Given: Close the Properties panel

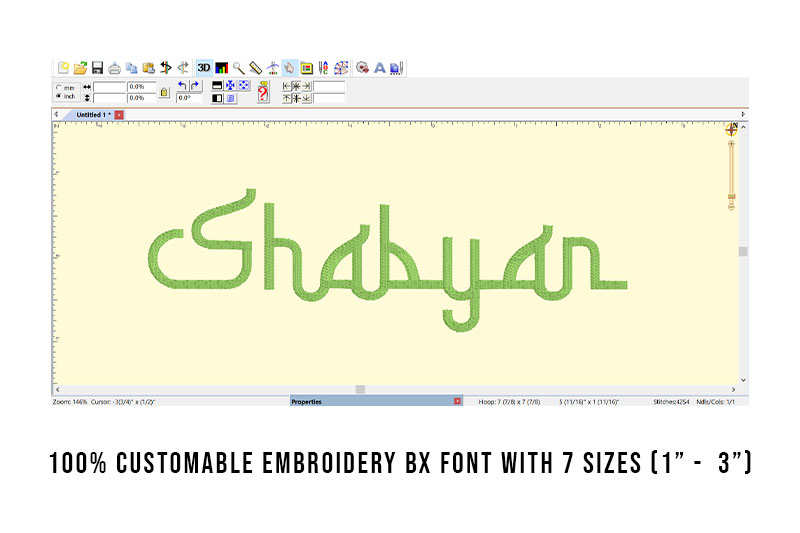Looking at the screenshot, I should pyautogui.click(x=458, y=401).
